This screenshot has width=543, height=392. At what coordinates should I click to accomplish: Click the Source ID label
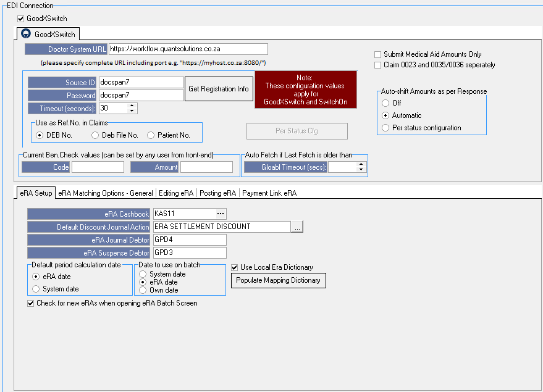point(62,82)
